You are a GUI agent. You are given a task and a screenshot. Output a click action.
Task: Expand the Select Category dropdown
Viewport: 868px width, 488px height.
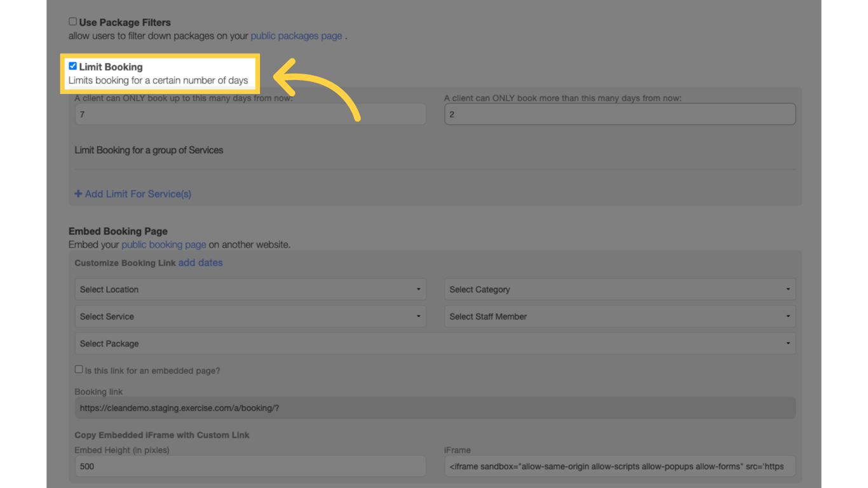[620, 289]
